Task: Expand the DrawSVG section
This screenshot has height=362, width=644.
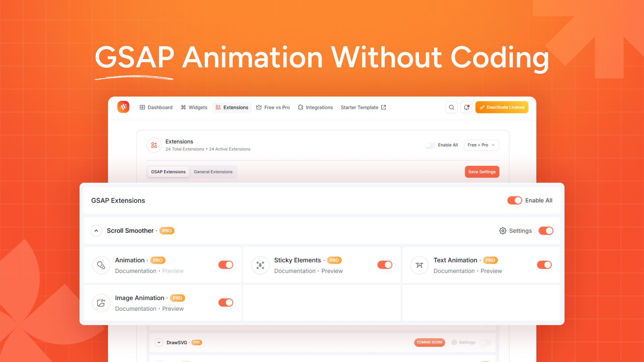Action: pyautogui.click(x=159, y=342)
